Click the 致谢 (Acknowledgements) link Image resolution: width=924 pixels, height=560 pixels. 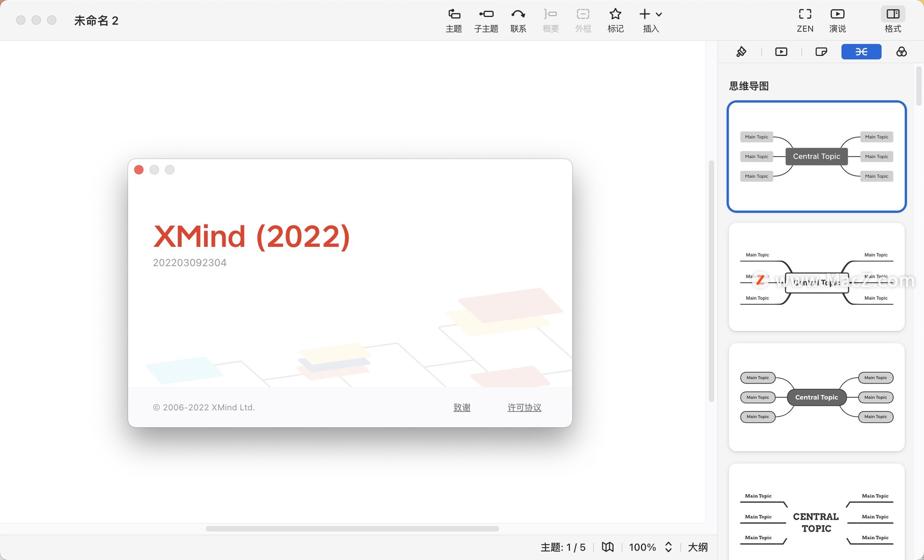pos(462,407)
